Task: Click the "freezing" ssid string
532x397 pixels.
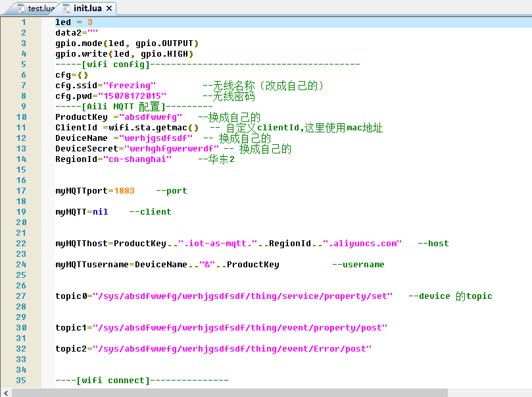Action: pos(130,85)
